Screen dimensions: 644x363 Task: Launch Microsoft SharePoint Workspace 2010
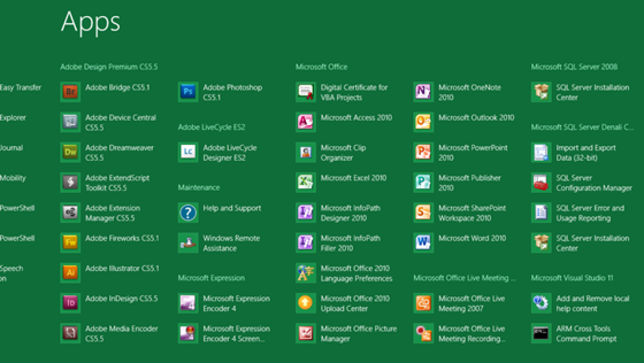click(460, 213)
